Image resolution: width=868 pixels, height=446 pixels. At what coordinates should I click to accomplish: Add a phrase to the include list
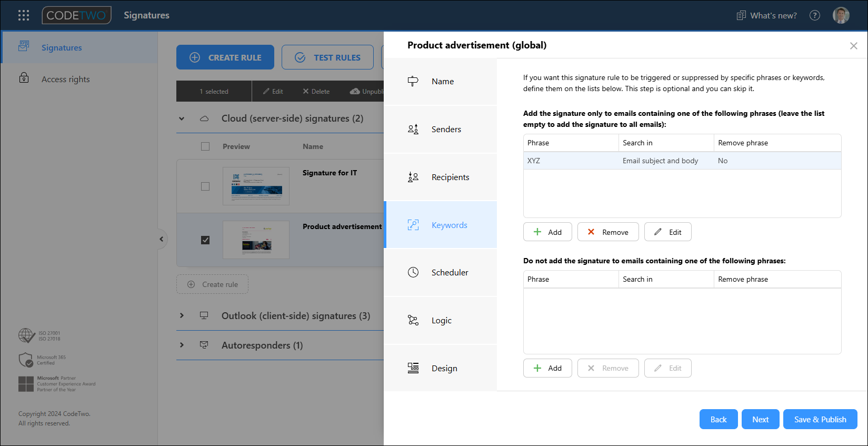click(x=547, y=232)
